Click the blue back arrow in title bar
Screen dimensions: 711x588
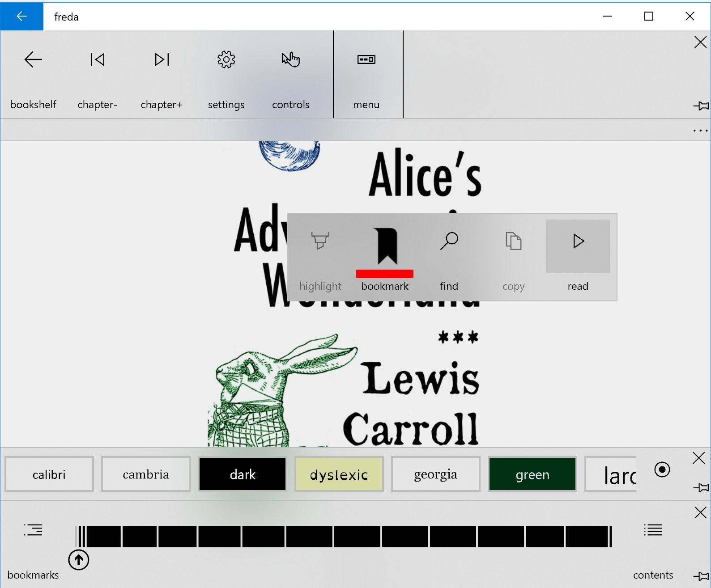22,17
